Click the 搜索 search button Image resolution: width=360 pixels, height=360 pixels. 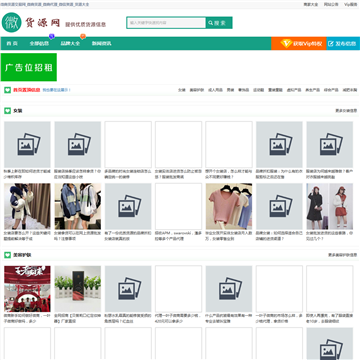(219, 23)
